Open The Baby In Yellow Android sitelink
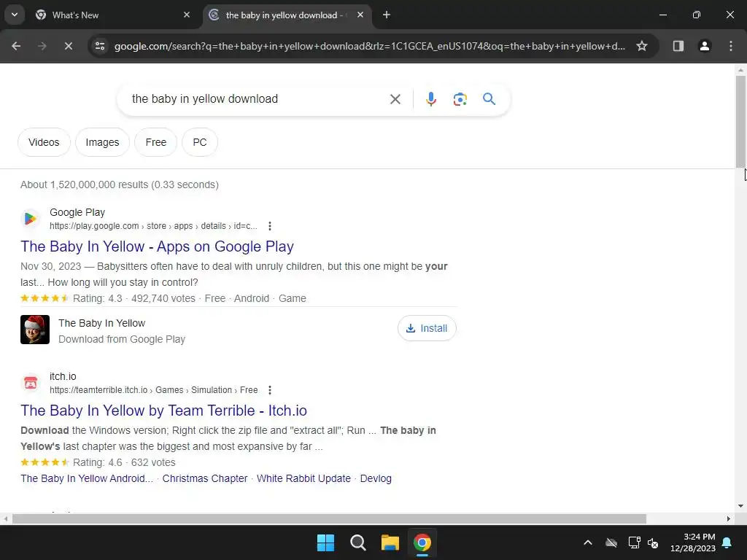The height and width of the screenshot is (560, 747). coord(87,478)
